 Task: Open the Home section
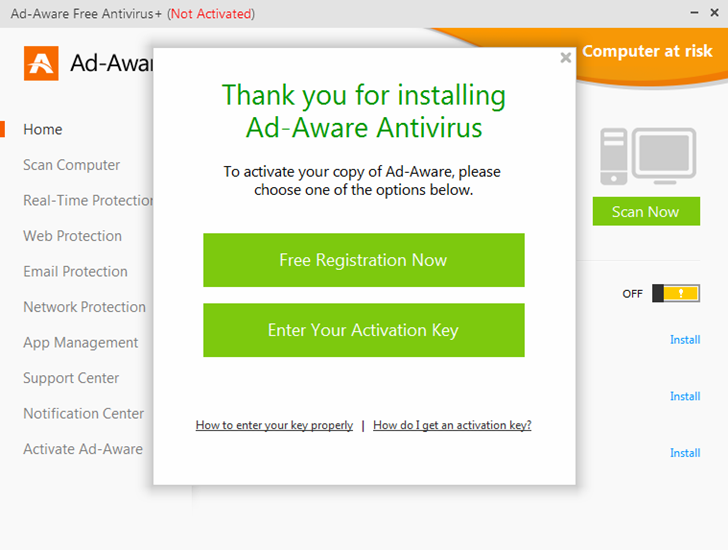(43, 129)
